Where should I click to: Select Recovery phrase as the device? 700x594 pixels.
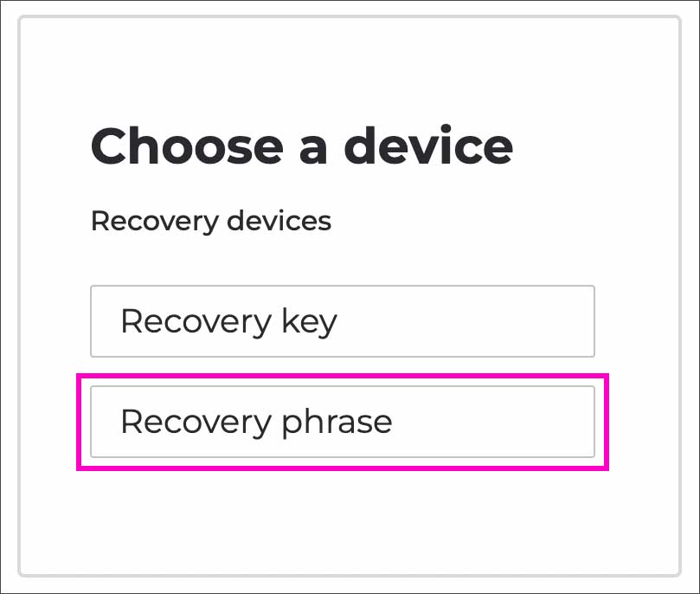(x=342, y=422)
